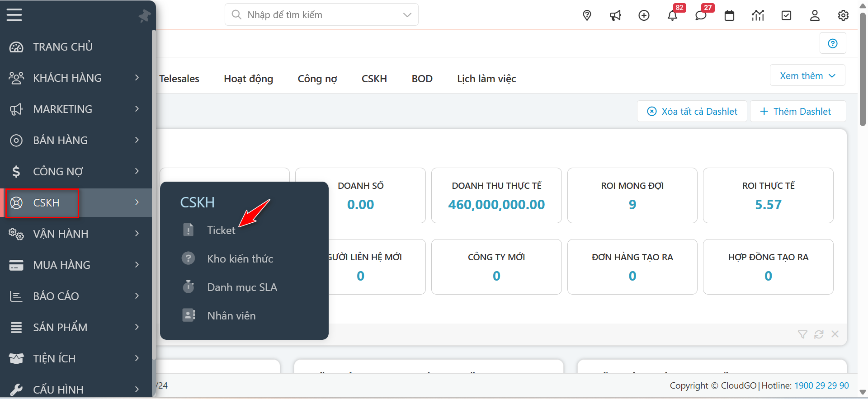This screenshot has width=868, height=399.
Task: Expand the BÁO CÁO sidebar menu
Action: click(75, 296)
